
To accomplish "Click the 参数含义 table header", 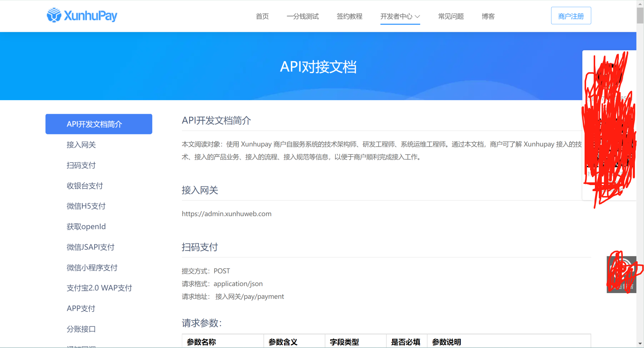I will (x=283, y=342).
